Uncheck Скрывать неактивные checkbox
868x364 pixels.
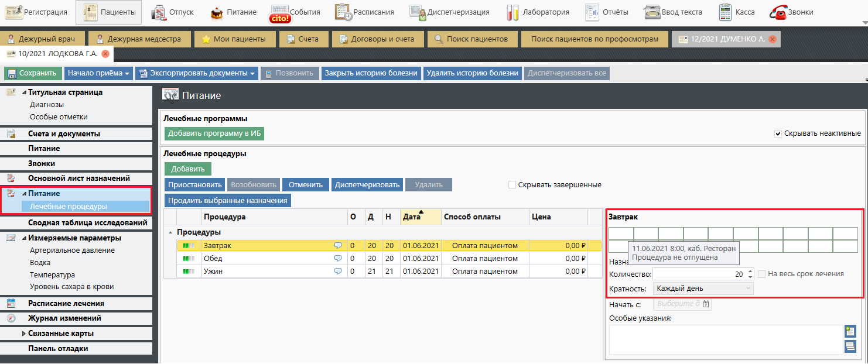coord(778,133)
